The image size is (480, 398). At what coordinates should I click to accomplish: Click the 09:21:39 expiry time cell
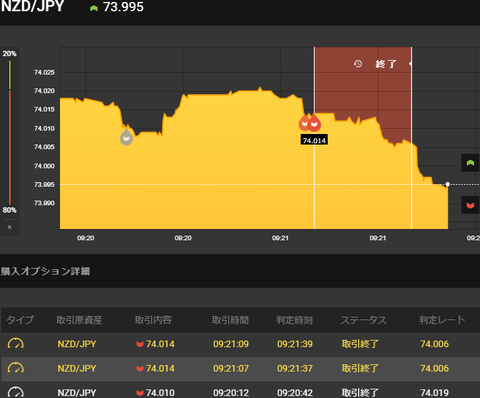pyautogui.click(x=295, y=344)
